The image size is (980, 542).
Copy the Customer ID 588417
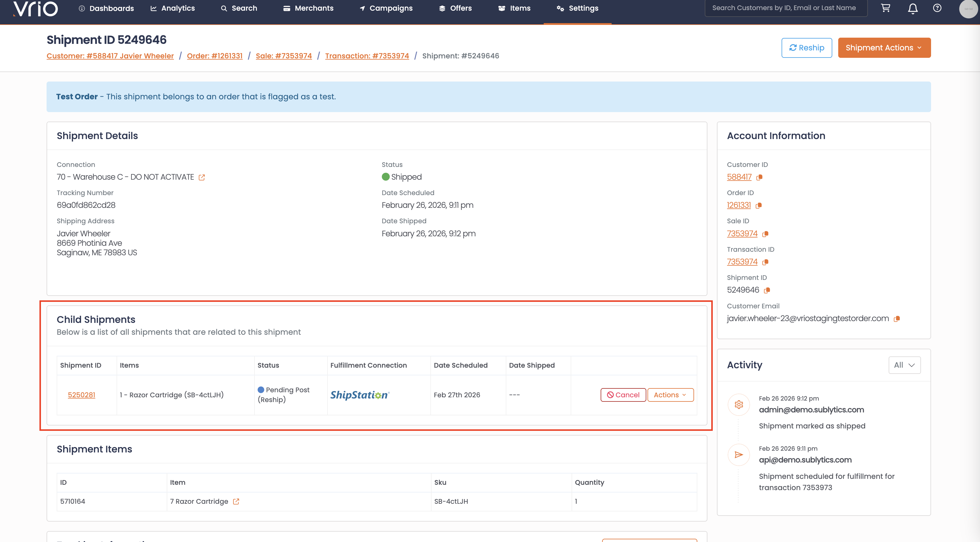[x=759, y=177]
